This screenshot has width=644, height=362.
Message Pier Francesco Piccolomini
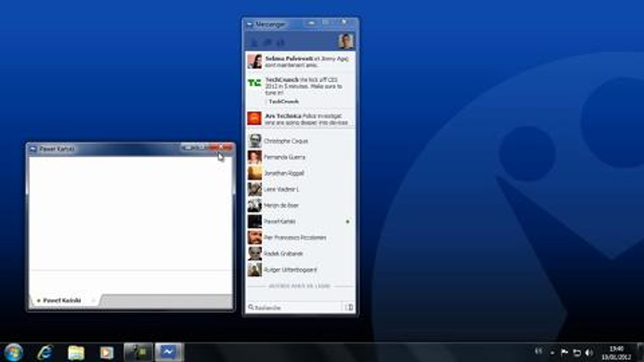point(300,237)
